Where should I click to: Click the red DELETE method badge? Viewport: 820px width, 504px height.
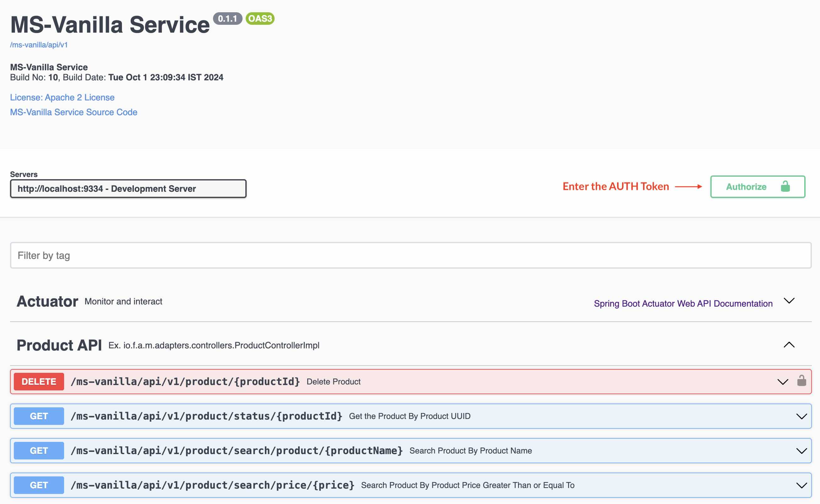(39, 382)
